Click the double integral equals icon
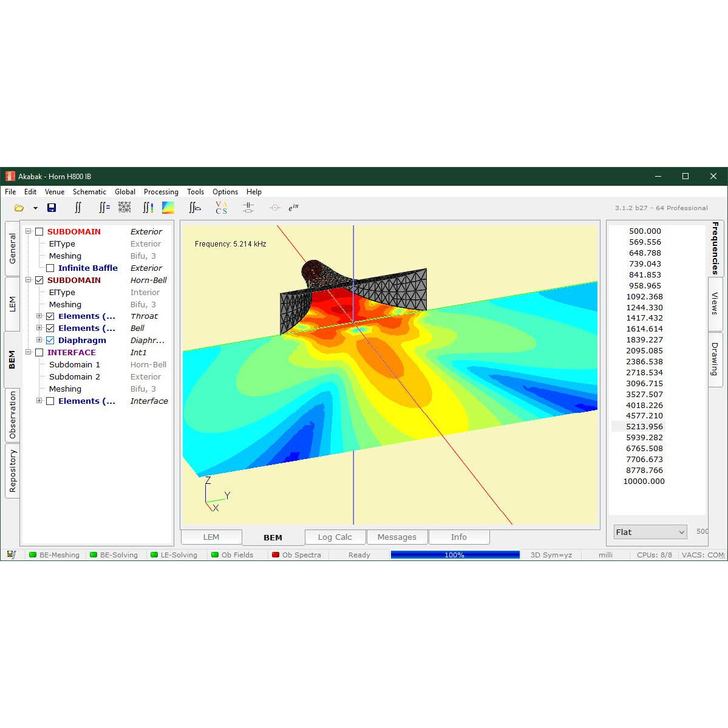The image size is (728, 728). (104, 208)
